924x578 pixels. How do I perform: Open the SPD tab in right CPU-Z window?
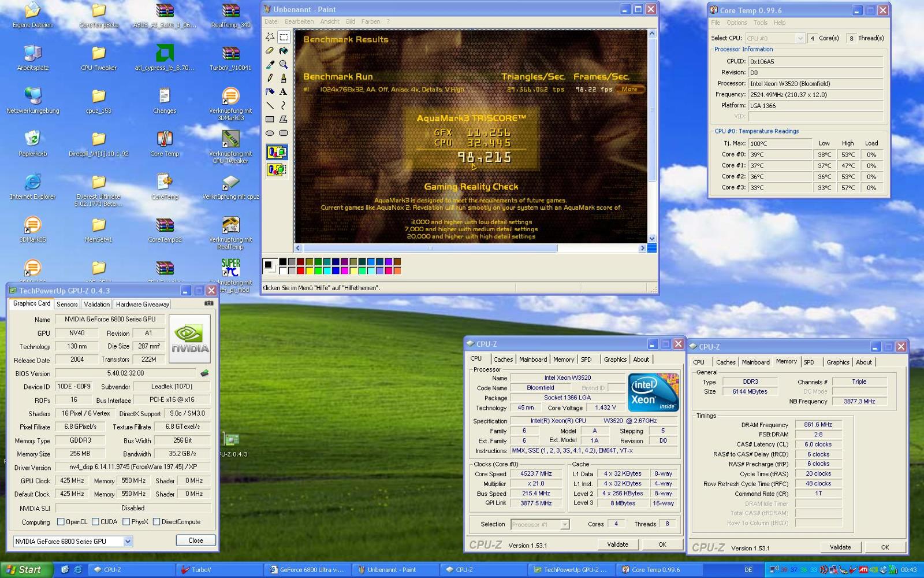point(808,362)
